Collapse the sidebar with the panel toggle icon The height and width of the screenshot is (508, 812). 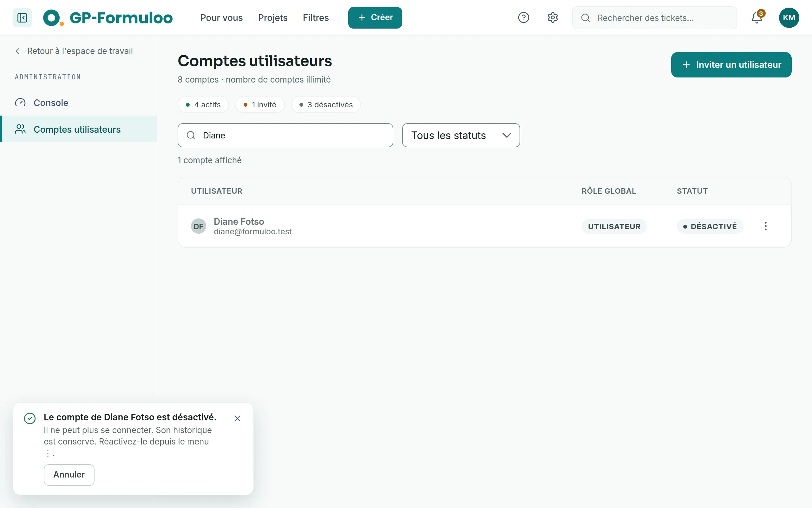pos(22,17)
